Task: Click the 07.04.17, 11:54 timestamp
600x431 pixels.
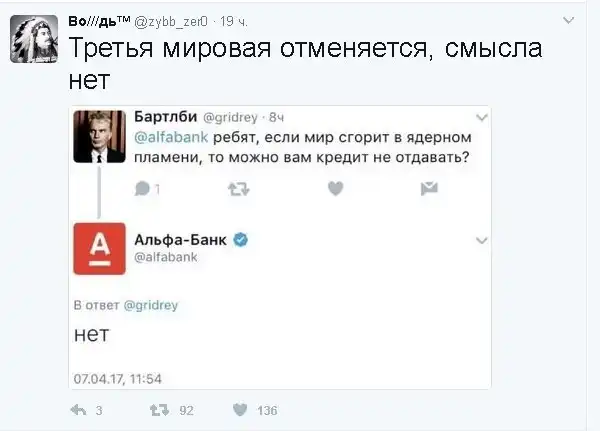Action: coord(118,378)
